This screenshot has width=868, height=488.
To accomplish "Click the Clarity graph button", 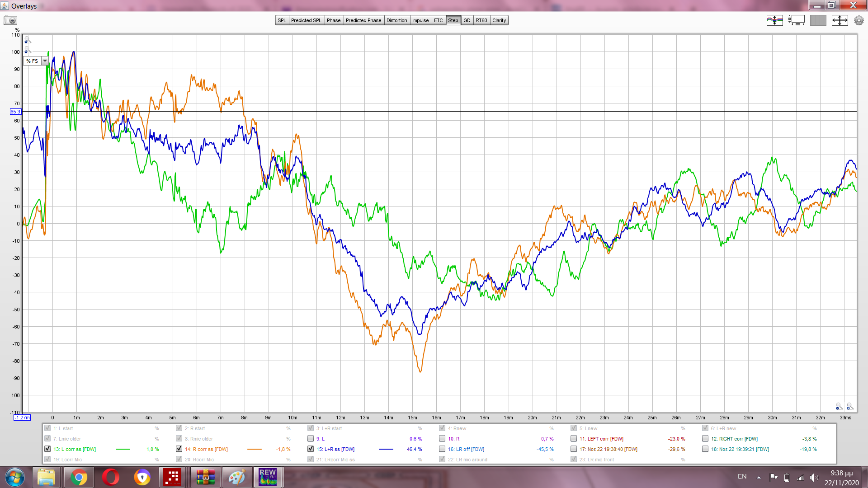I will (499, 20).
